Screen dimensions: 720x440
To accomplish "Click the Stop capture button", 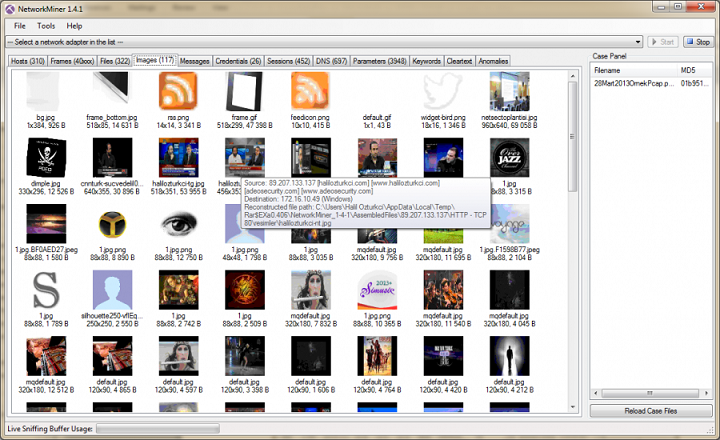I will click(698, 42).
